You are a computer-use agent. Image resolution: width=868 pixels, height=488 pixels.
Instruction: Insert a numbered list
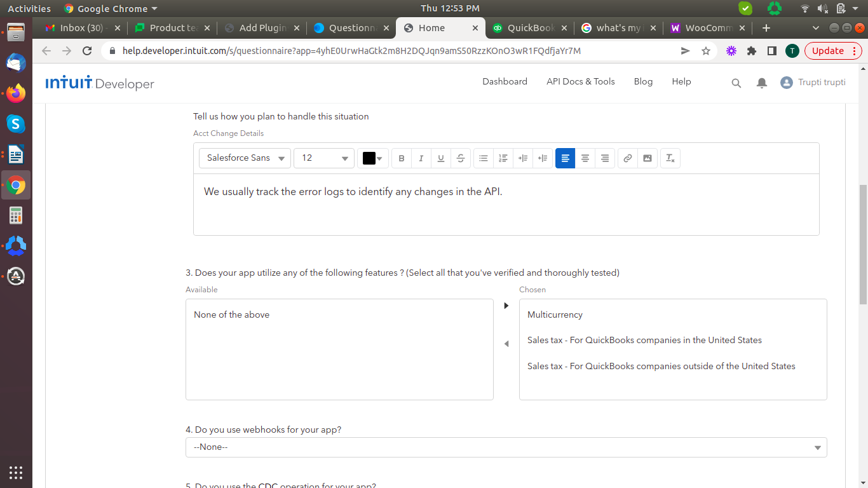click(x=503, y=158)
